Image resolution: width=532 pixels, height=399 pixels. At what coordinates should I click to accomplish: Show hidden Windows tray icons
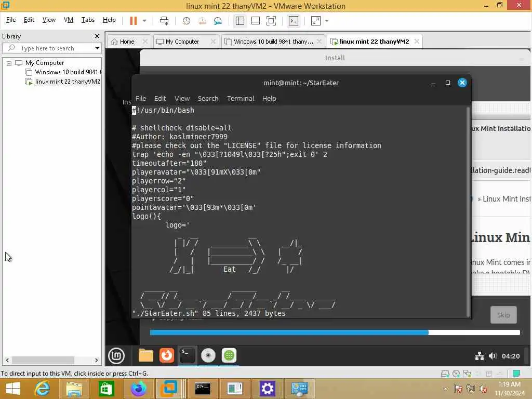tap(445, 389)
